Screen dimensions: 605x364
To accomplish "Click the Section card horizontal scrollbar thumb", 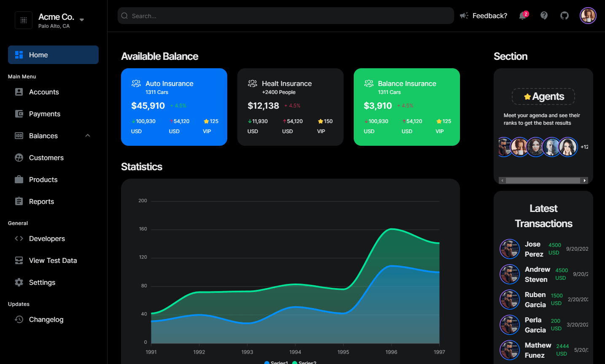I will tap(543, 180).
